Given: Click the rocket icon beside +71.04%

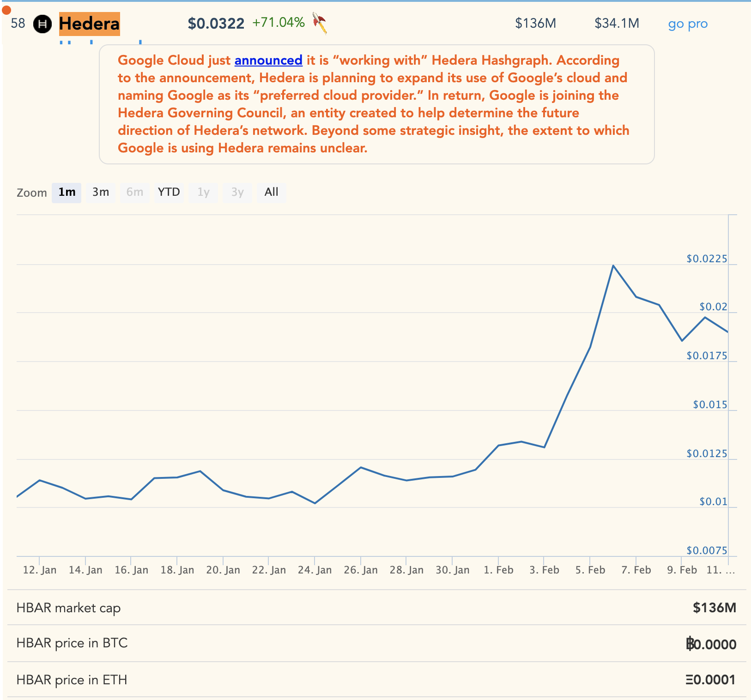Looking at the screenshot, I should [319, 23].
